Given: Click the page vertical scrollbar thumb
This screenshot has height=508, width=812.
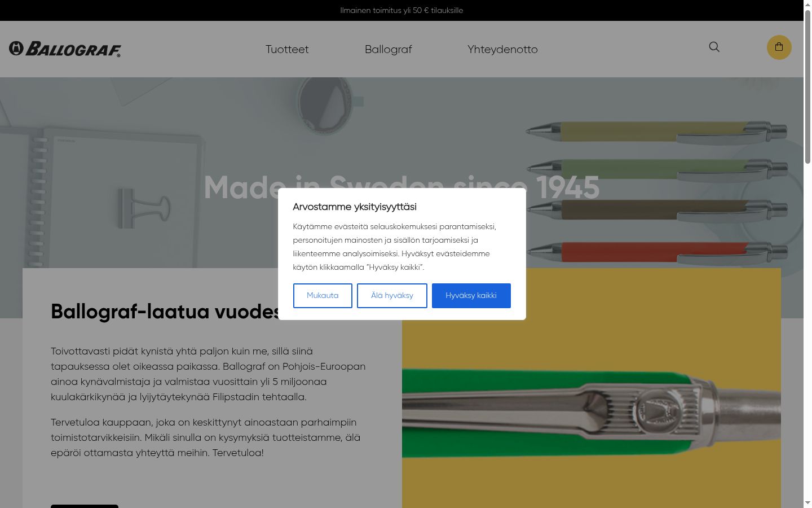Looking at the screenshot, I should pyautogui.click(x=807, y=87).
